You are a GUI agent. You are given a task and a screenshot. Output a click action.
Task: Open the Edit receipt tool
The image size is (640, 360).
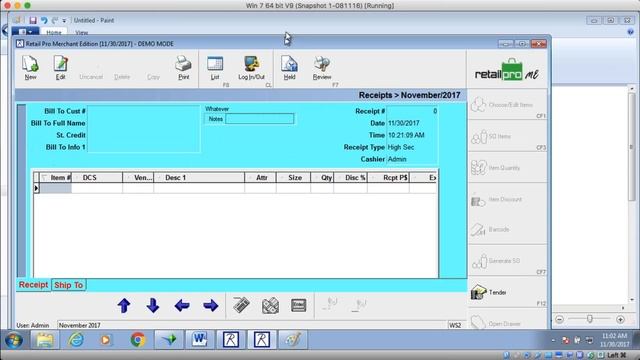[60, 68]
